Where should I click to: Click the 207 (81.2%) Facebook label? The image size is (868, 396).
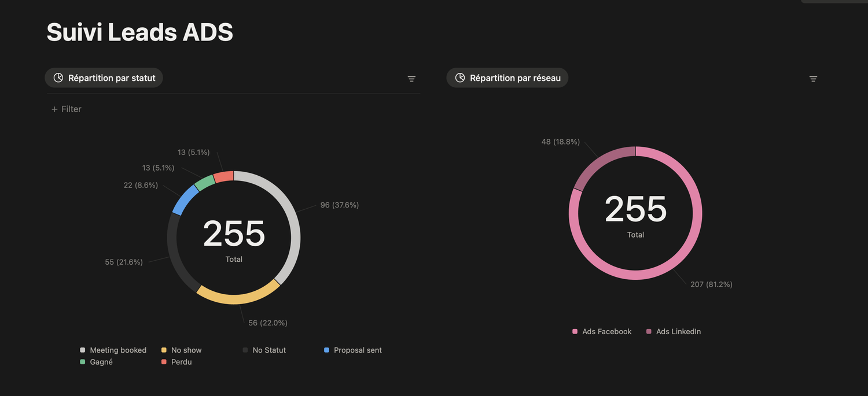pyautogui.click(x=711, y=284)
